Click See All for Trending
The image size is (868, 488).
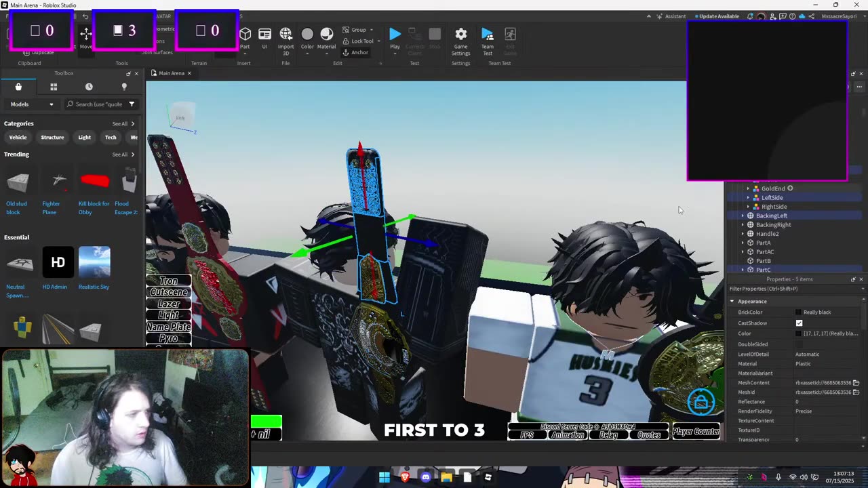[x=123, y=155]
